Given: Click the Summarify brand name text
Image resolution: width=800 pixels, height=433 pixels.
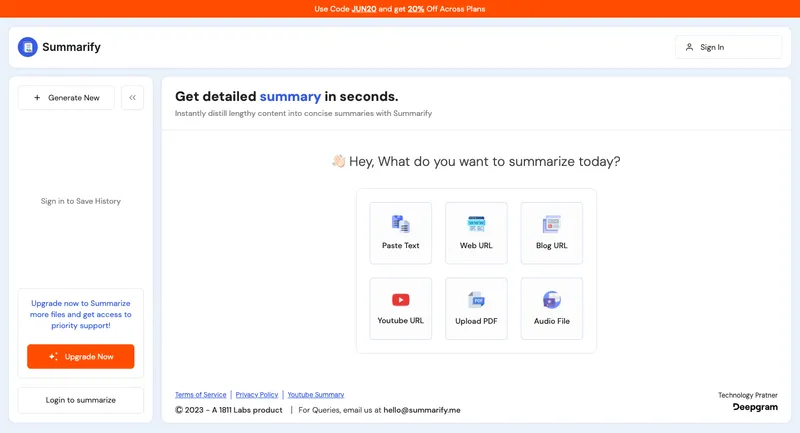Looking at the screenshot, I should (71, 47).
